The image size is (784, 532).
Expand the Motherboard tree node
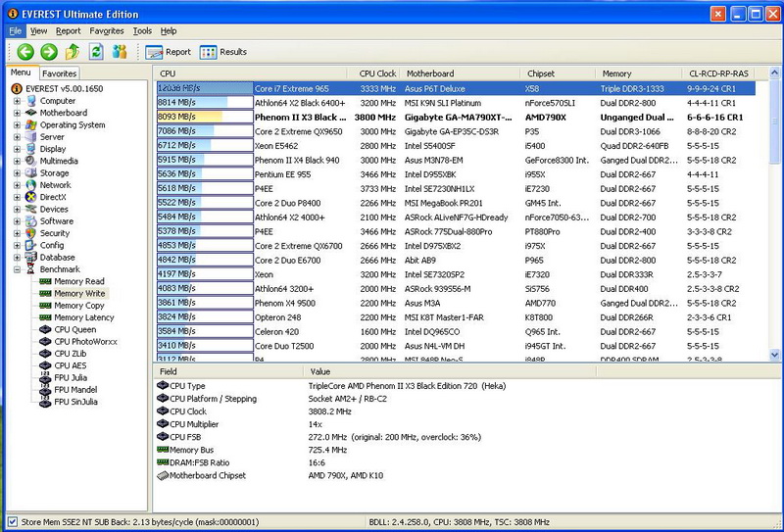point(17,113)
